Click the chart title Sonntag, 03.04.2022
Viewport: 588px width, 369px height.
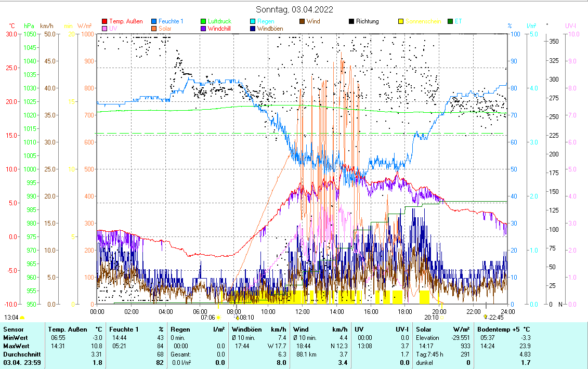pyautogui.click(x=295, y=9)
